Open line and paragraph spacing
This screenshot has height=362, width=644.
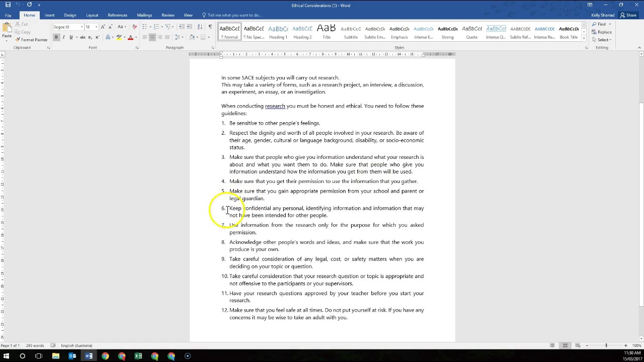coord(178,37)
